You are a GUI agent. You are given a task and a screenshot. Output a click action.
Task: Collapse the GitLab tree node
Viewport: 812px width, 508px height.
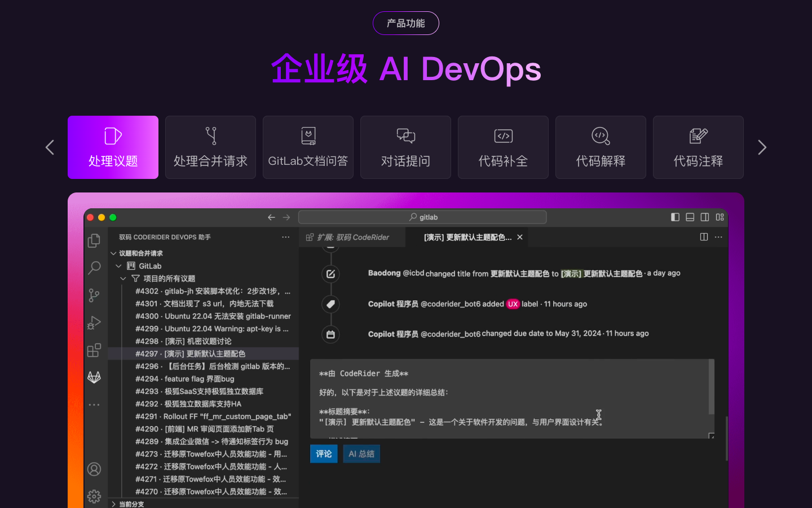point(118,266)
